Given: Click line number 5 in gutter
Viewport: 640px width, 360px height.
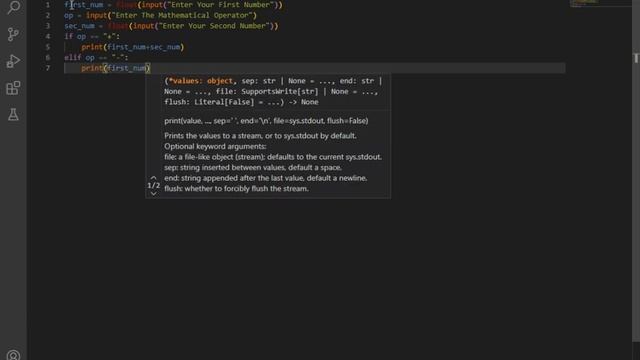Looking at the screenshot, I should click(x=48, y=47).
